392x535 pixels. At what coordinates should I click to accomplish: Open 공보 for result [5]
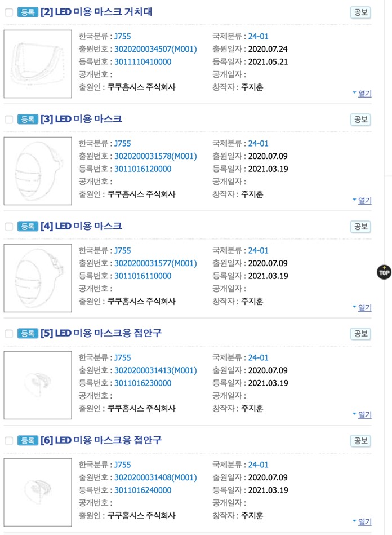tap(360, 334)
